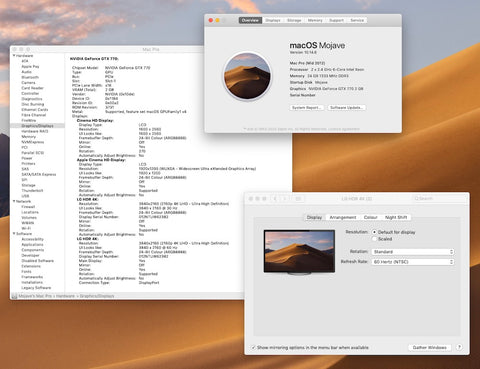
Task: Select Fibre Channel in the System Report sidebar
Action: point(34,115)
